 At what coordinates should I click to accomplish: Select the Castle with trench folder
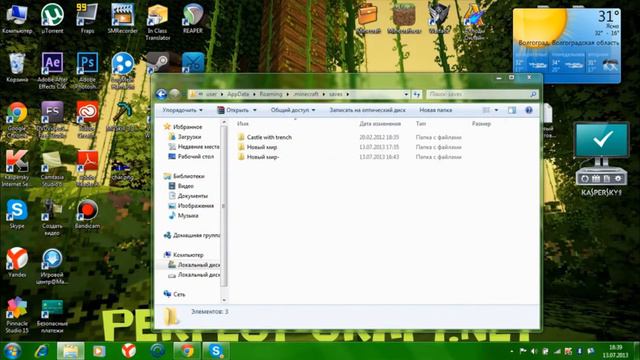[269, 138]
